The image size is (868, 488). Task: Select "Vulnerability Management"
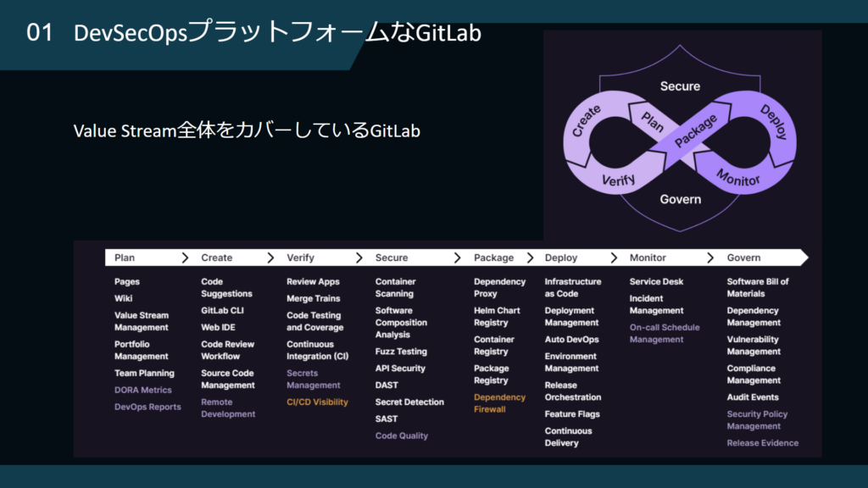754,346
